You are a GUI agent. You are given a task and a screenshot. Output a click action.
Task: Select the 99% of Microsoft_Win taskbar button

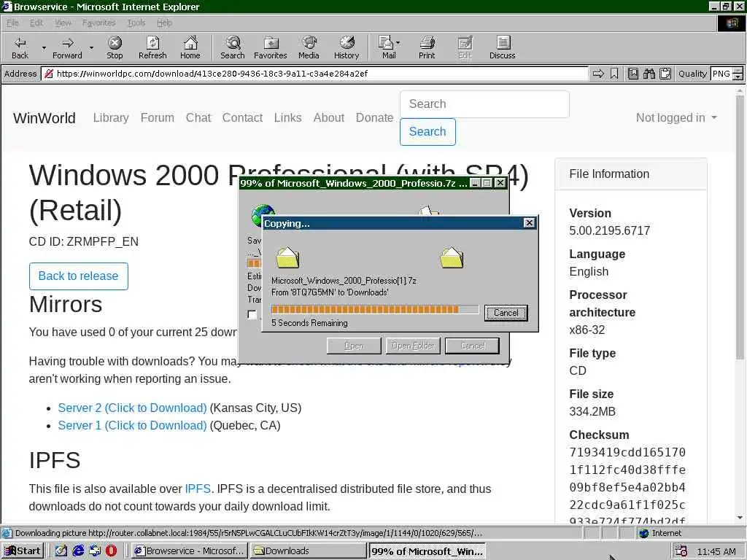click(427, 551)
